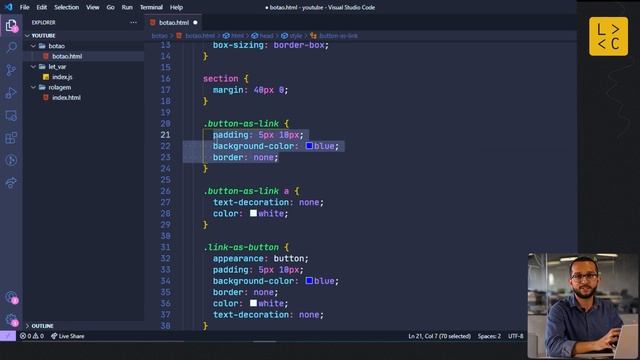Image resolution: width=640 pixels, height=360 pixels.
Task: Click the html breadcrumb segment
Action: pyautogui.click(x=234, y=36)
